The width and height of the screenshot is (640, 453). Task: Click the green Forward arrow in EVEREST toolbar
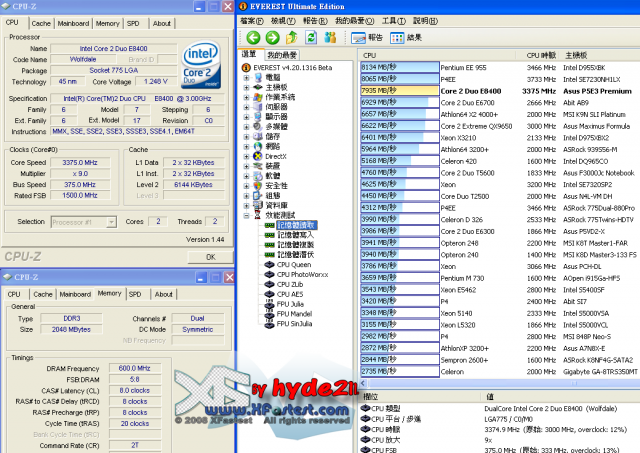[272, 38]
